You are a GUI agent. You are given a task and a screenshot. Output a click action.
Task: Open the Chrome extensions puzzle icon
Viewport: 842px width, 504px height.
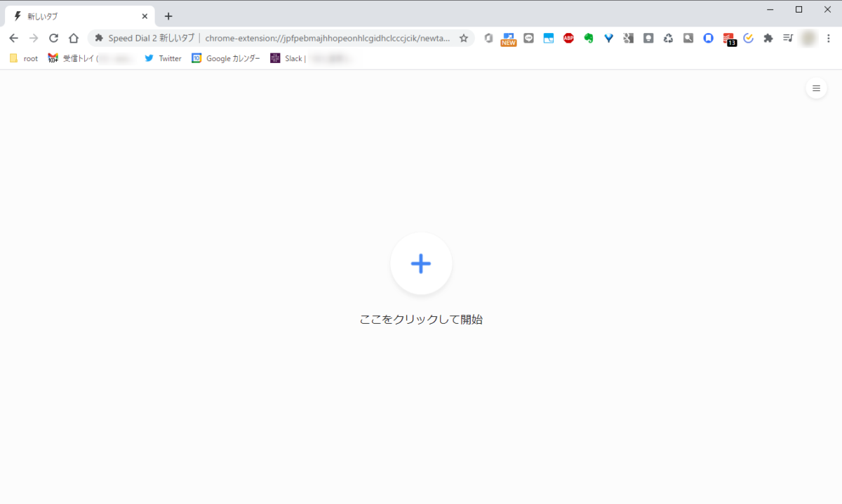[x=768, y=39]
